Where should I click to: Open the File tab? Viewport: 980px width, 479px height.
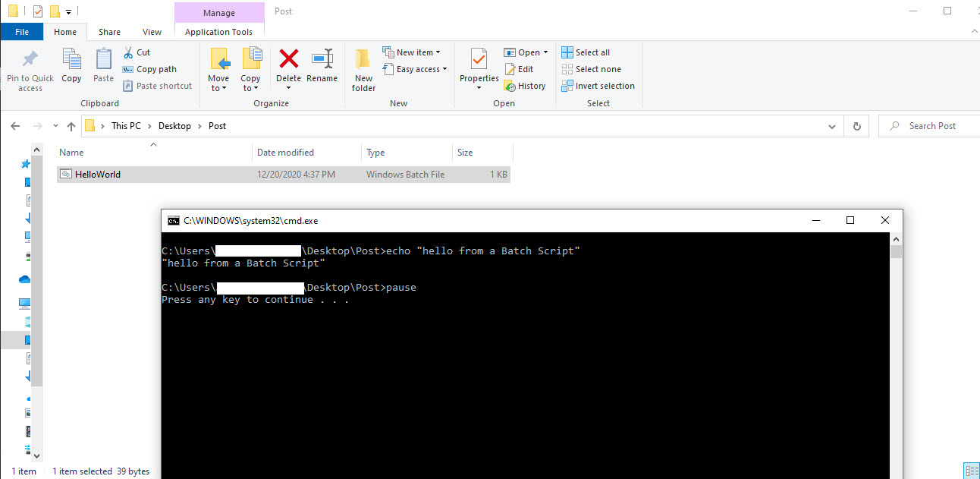[x=22, y=32]
